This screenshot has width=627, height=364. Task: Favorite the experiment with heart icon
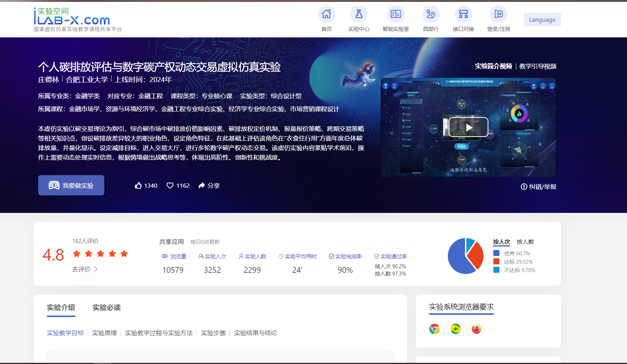[170, 185]
